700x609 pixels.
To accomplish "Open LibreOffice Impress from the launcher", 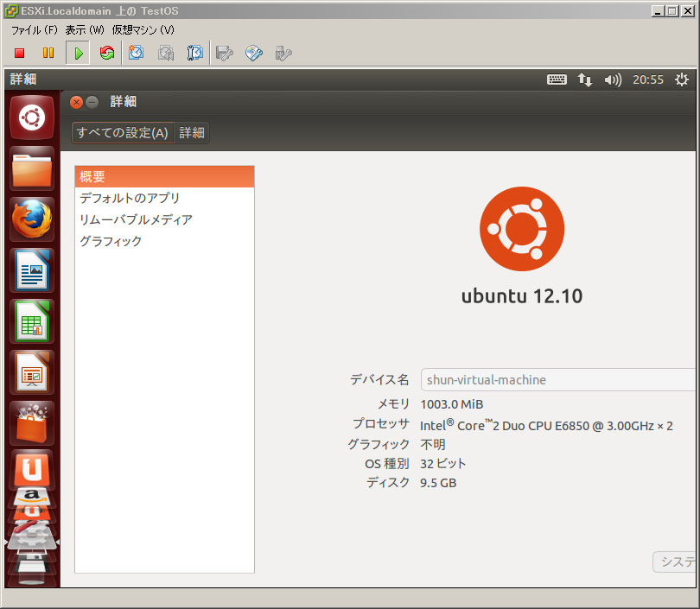I will 32,372.
